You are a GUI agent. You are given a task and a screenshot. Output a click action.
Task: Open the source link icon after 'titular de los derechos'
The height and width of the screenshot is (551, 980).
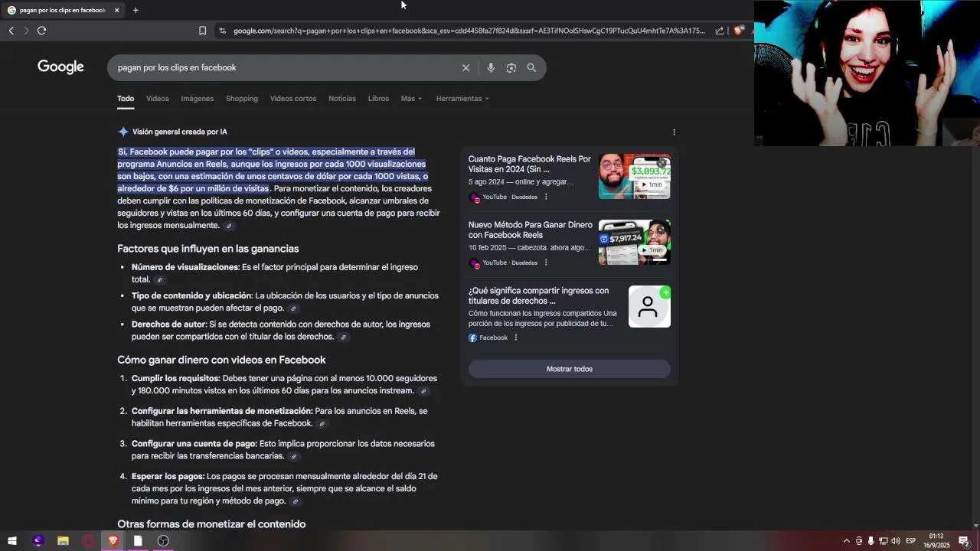coord(343,337)
